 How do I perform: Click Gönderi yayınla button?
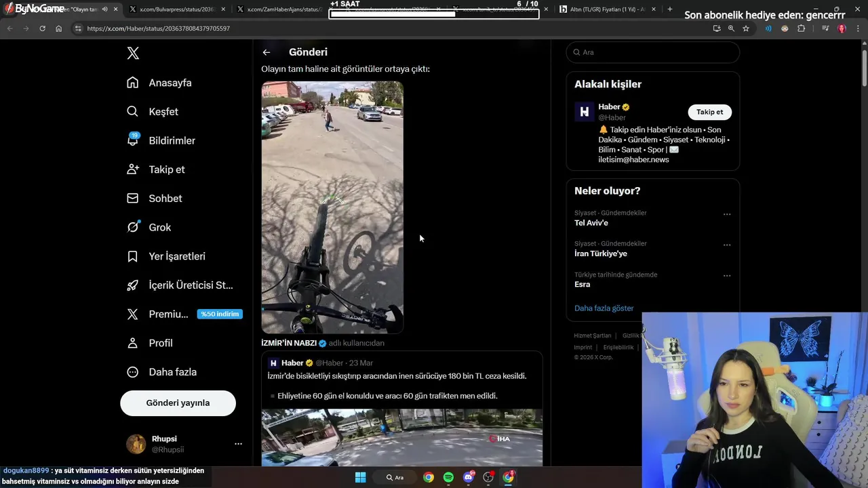(x=178, y=403)
